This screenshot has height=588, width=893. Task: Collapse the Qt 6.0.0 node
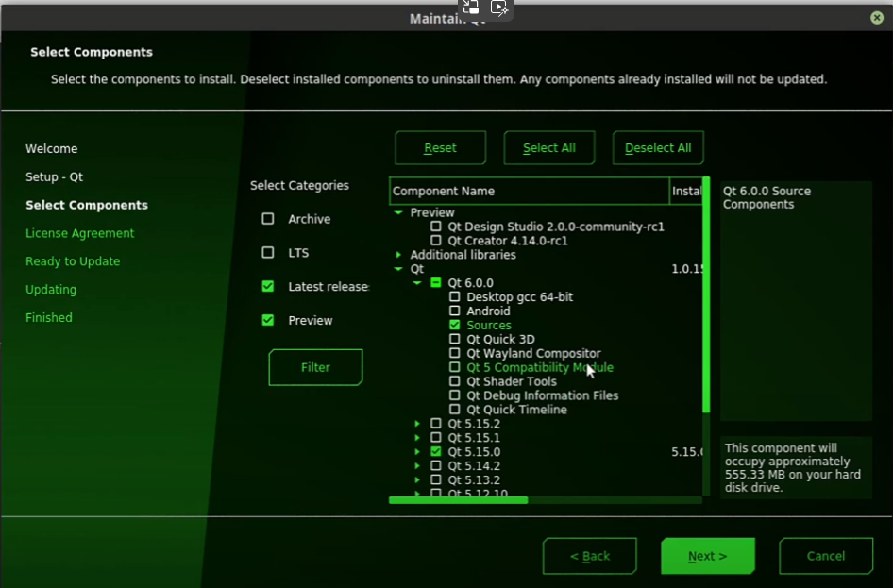pos(417,282)
